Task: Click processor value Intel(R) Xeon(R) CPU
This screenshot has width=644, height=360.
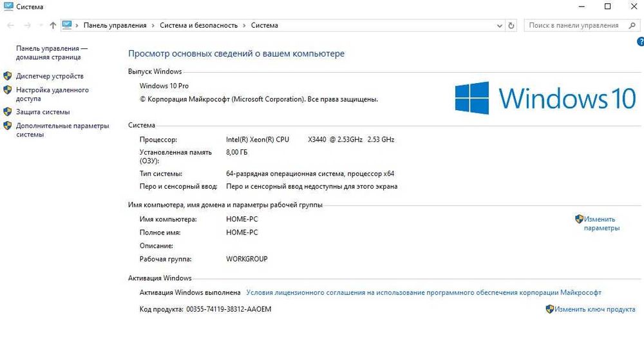Action: tap(258, 140)
